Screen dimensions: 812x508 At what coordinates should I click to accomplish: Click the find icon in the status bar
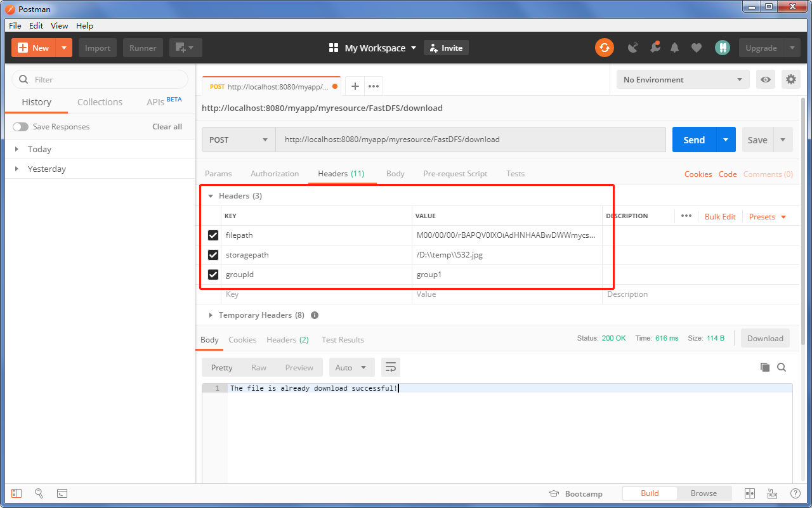coord(39,493)
